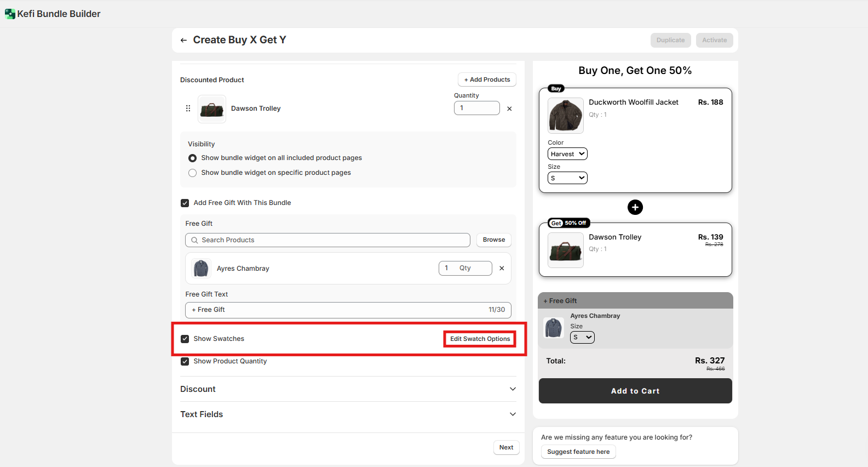Toggle the Show Swatches checkbox
Image resolution: width=868 pixels, height=467 pixels.
click(185, 339)
